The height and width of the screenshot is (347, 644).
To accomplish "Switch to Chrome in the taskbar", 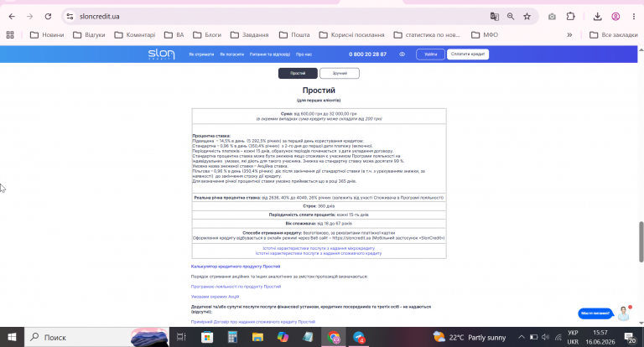I will pyautogui.click(x=334, y=337).
